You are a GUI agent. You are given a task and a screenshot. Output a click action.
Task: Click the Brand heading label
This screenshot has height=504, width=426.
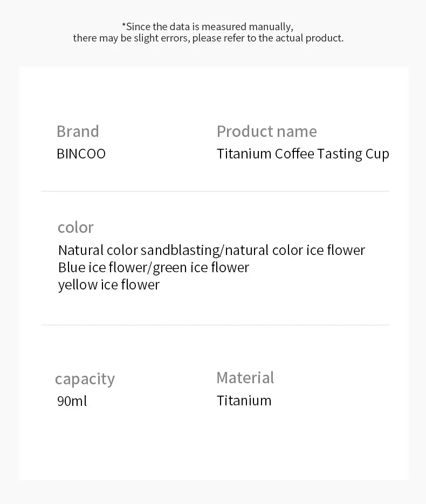point(78,131)
